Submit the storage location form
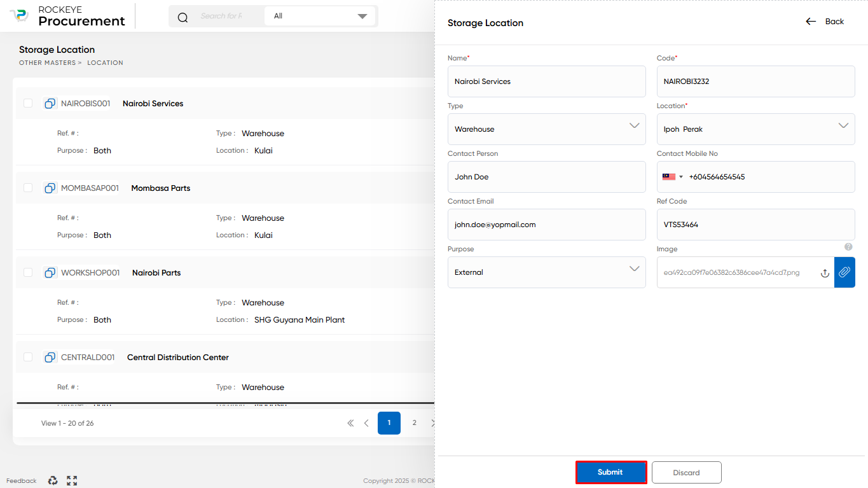Screen dimensions: 868x488 click(610, 472)
